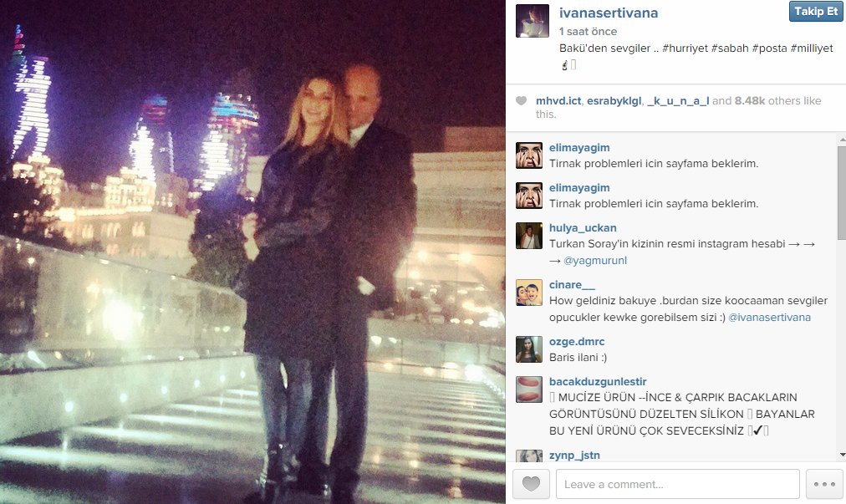Image resolution: width=846 pixels, height=504 pixels.
Task: Open liker mhvd.ict's profile
Action: [x=558, y=101]
